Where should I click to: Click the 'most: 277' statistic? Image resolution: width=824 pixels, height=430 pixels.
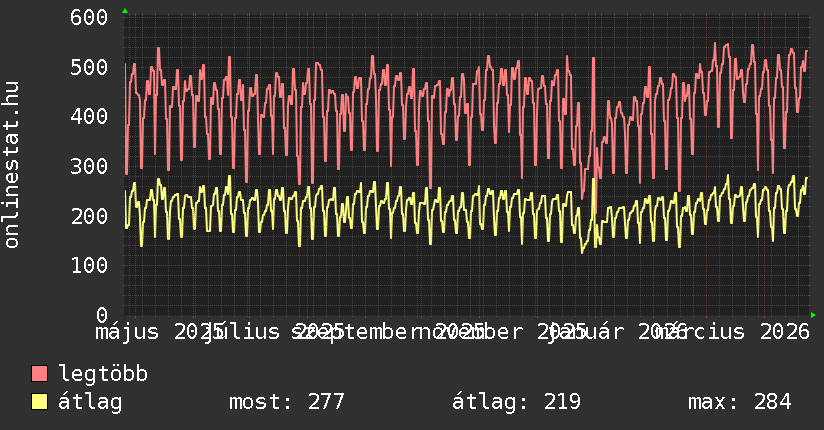click(x=287, y=402)
